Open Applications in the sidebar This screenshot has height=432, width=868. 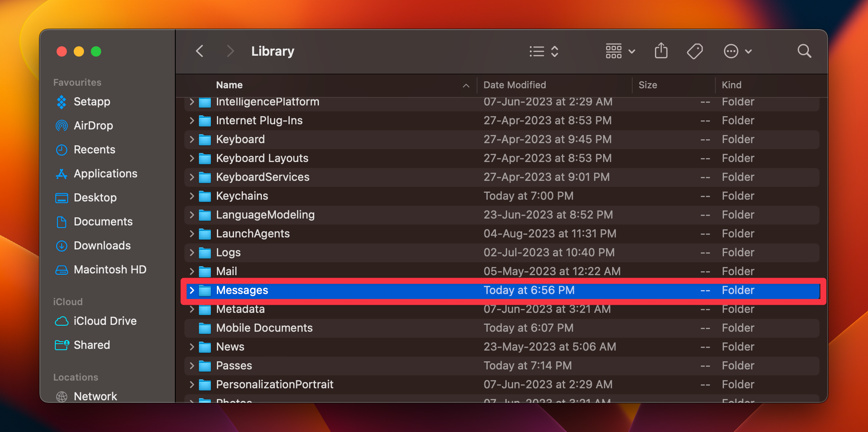click(x=96, y=174)
